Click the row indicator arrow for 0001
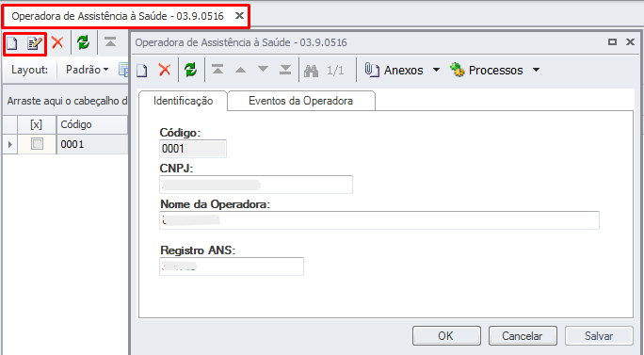 tap(9, 144)
